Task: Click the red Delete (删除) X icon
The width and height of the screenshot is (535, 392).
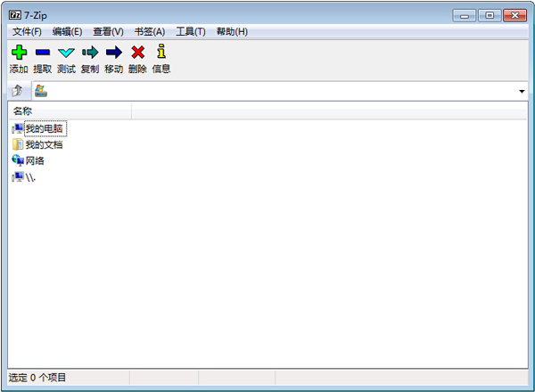Action: coord(138,53)
